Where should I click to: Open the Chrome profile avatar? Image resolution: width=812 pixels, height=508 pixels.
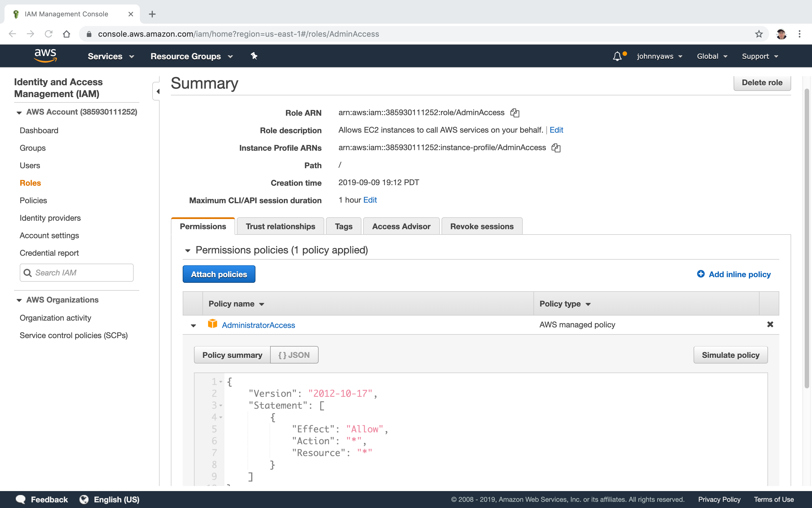click(781, 34)
